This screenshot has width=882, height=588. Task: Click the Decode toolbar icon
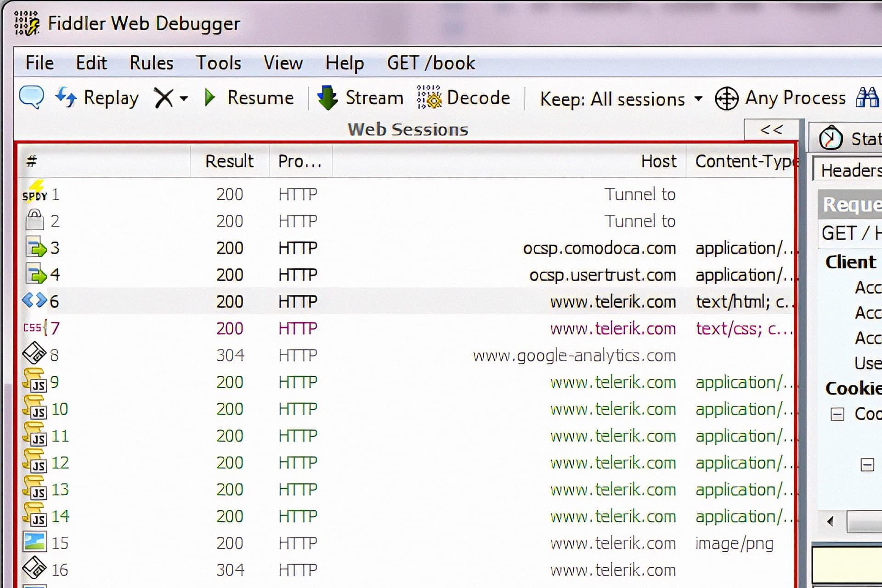tap(429, 97)
